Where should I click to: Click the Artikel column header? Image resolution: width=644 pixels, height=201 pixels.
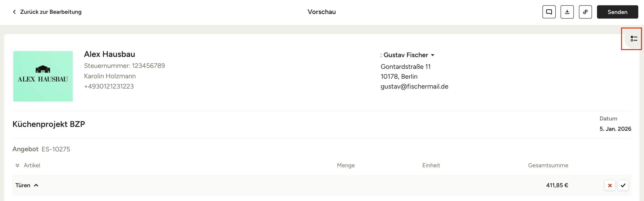pos(32,165)
